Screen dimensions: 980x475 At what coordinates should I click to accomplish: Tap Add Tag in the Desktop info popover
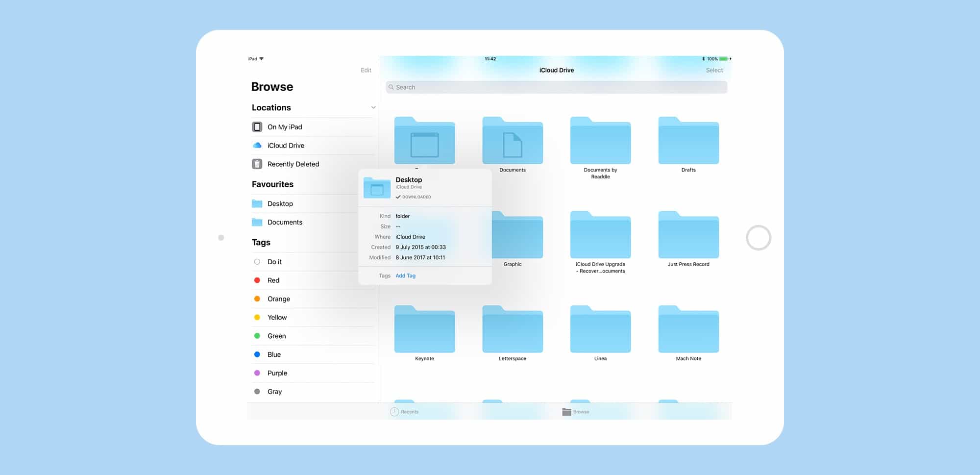[405, 275]
